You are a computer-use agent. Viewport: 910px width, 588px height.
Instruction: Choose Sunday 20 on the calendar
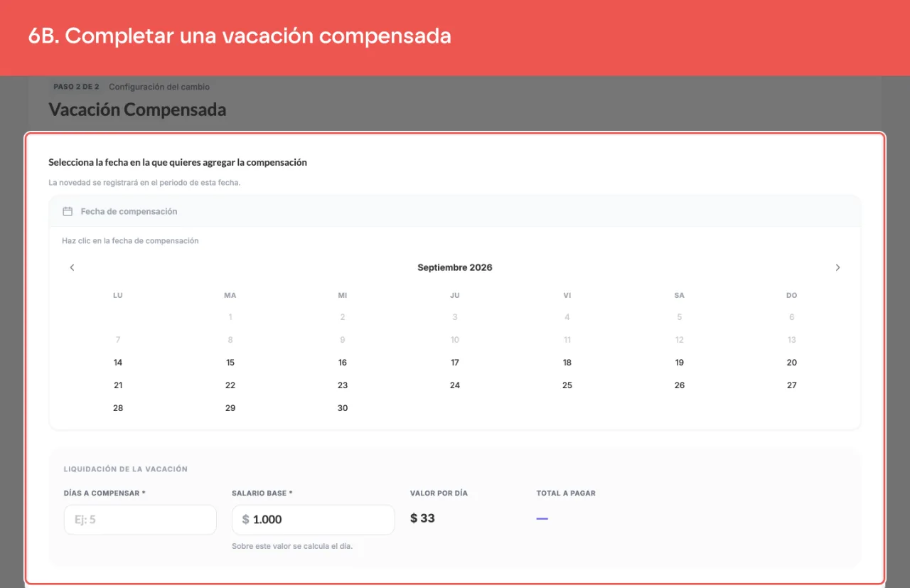792,363
